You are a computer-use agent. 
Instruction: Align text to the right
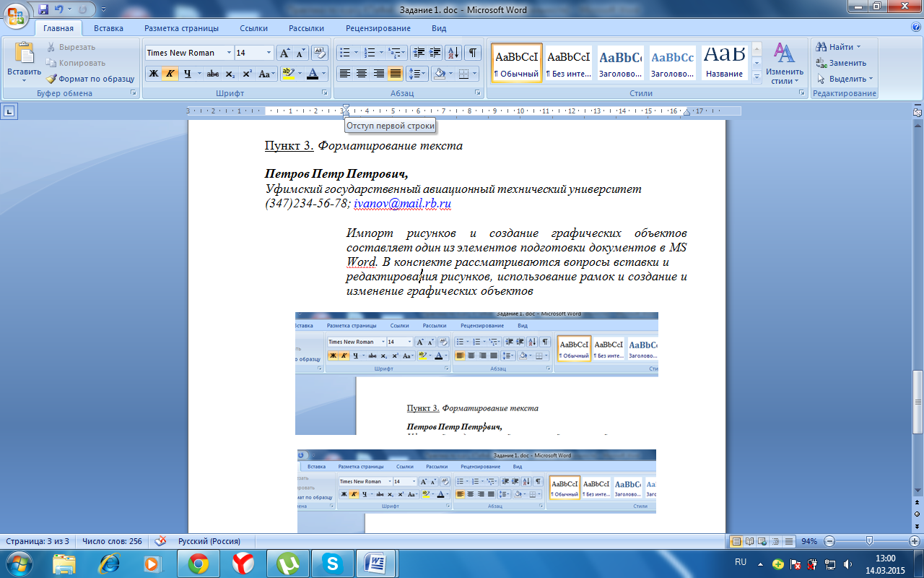(x=378, y=74)
